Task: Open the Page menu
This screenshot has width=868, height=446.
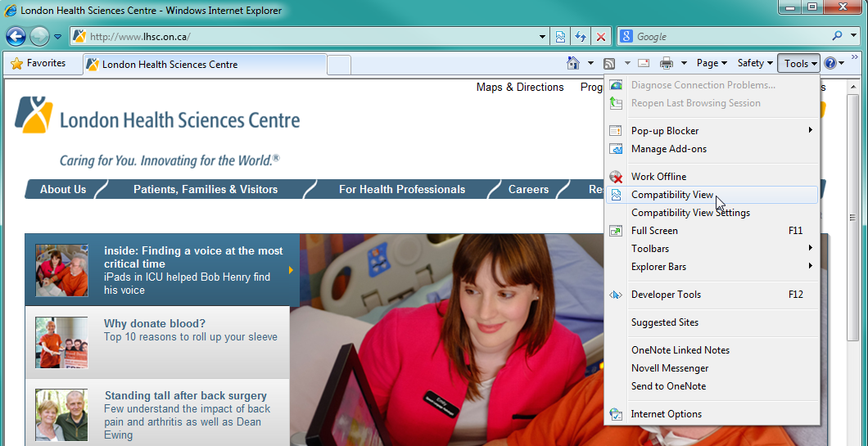Action: pos(712,64)
